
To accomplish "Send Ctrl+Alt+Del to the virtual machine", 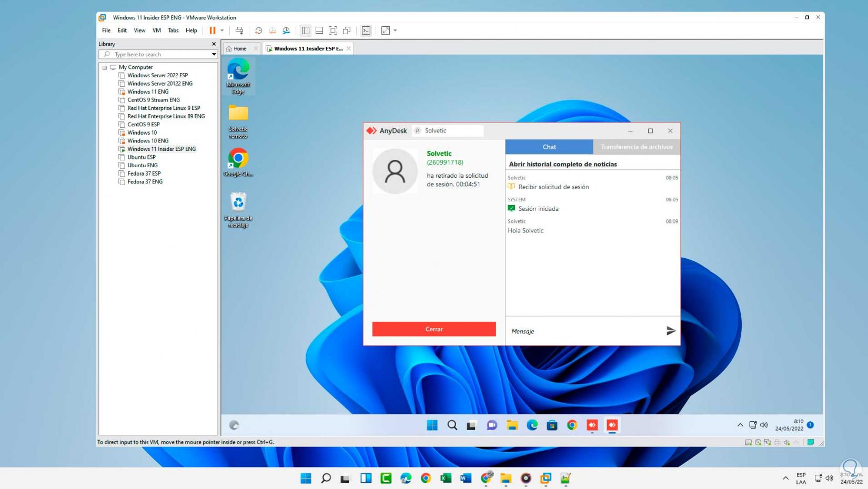I will coord(239,30).
